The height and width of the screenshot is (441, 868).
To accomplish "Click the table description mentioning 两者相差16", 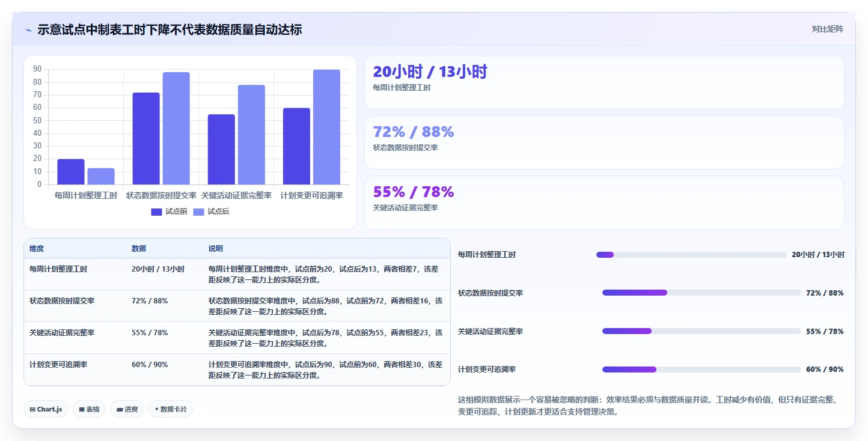I will (325, 306).
